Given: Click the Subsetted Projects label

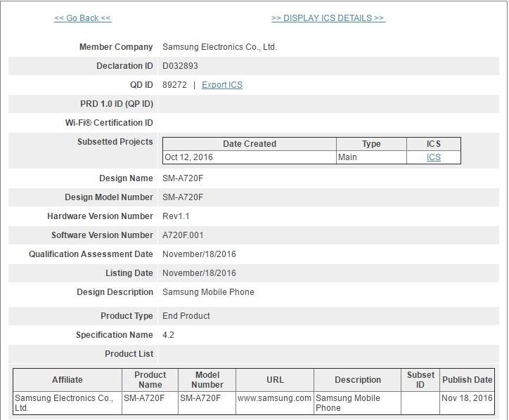Looking at the screenshot, I should 115,142.
